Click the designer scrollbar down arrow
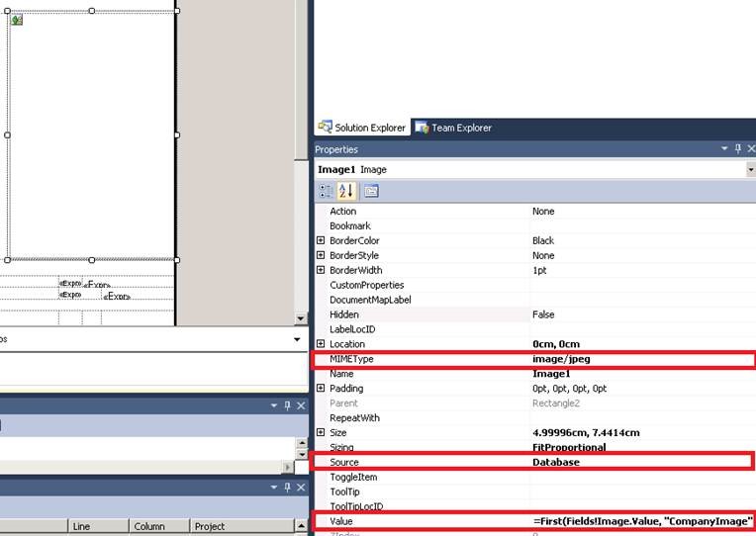The image size is (756, 536). click(302, 317)
